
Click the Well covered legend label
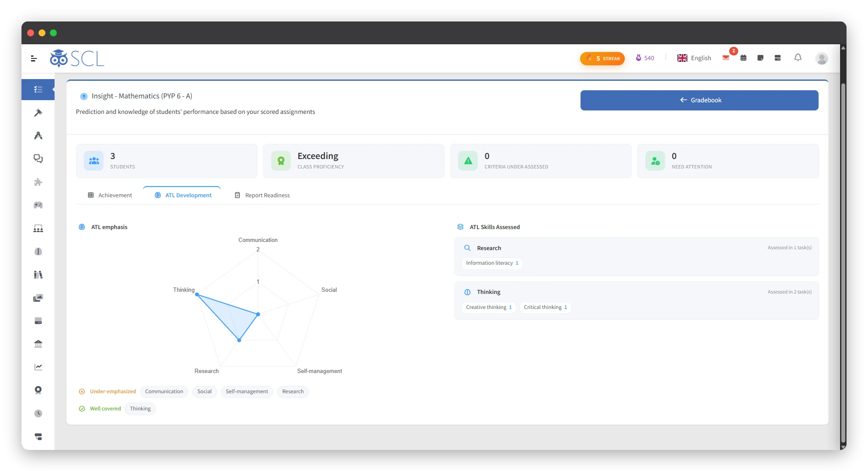coord(105,409)
